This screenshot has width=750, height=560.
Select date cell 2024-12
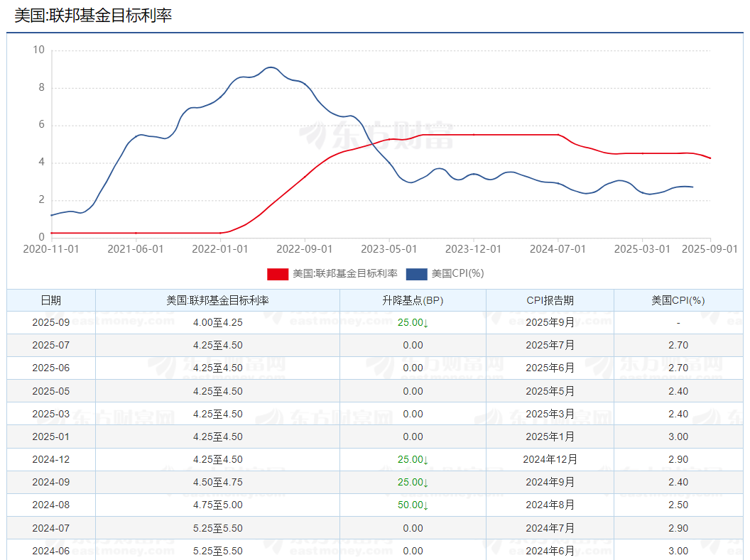(x=50, y=459)
